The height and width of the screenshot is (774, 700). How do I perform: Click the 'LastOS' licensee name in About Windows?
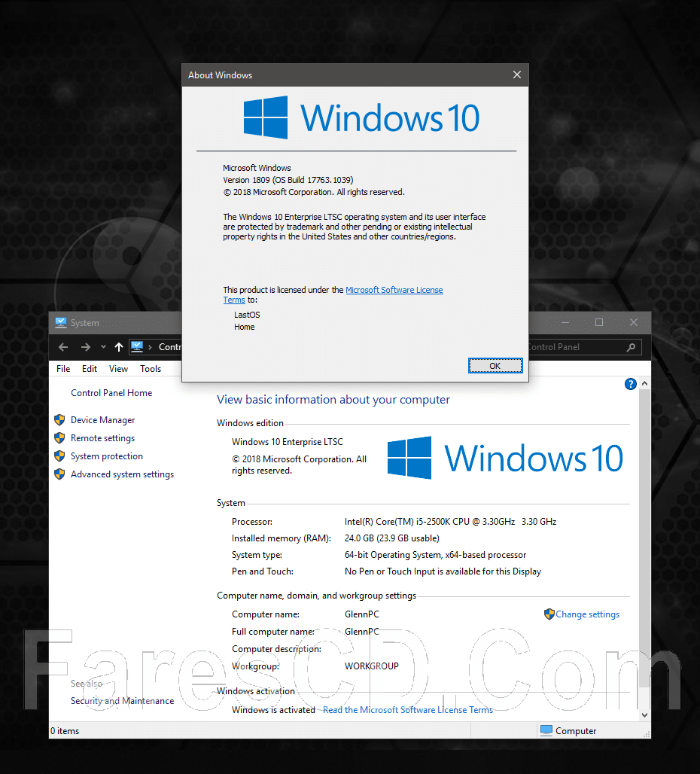click(247, 315)
